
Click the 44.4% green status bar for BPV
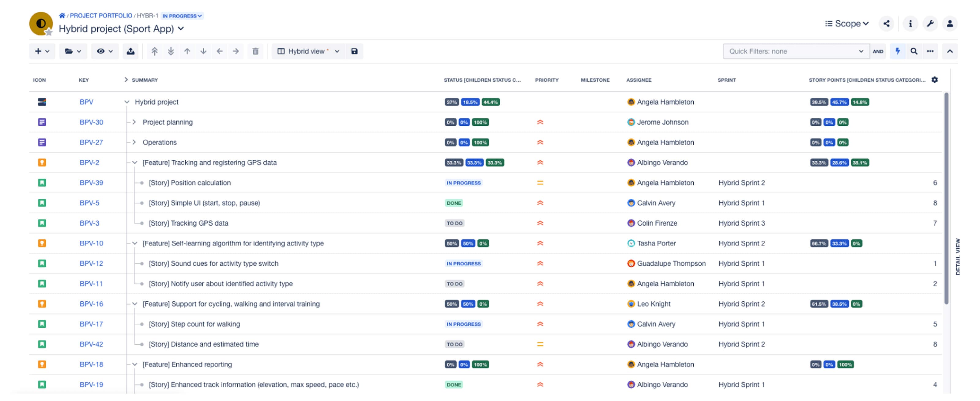pyautogui.click(x=490, y=102)
